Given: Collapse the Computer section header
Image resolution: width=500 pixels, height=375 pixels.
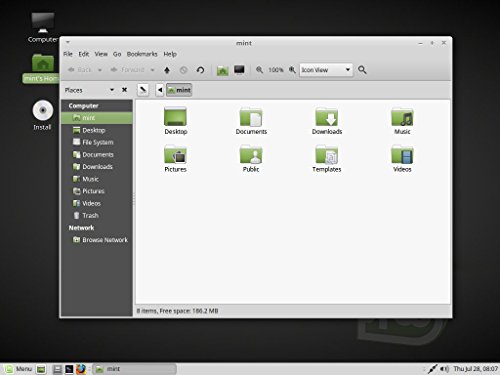Looking at the screenshot, I should pyautogui.click(x=83, y=106).
